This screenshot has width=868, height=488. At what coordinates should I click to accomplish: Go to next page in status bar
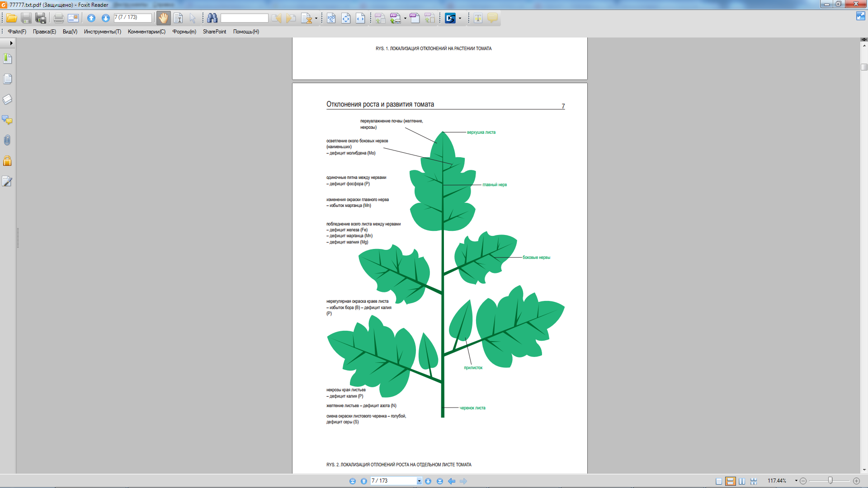coord(428,481)
